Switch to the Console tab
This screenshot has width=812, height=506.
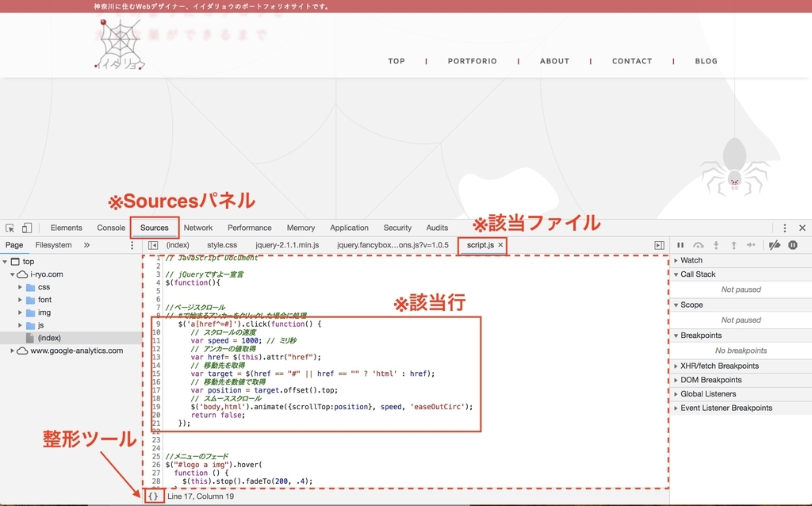(111, 228)
